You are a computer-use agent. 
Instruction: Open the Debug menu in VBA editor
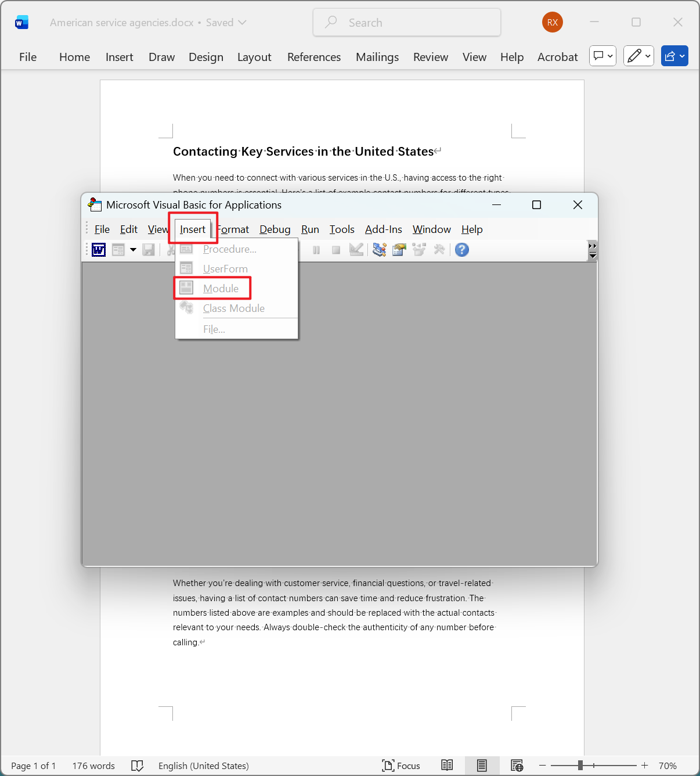point(275,229)
